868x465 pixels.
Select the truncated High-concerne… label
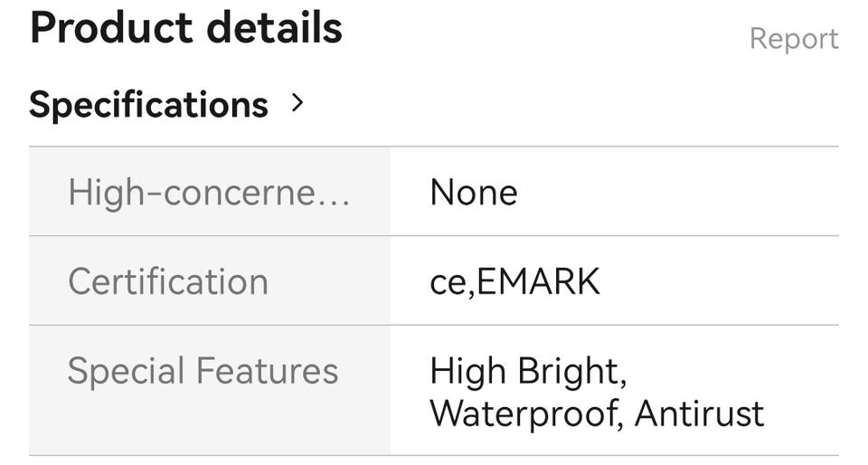pos(209,193)
